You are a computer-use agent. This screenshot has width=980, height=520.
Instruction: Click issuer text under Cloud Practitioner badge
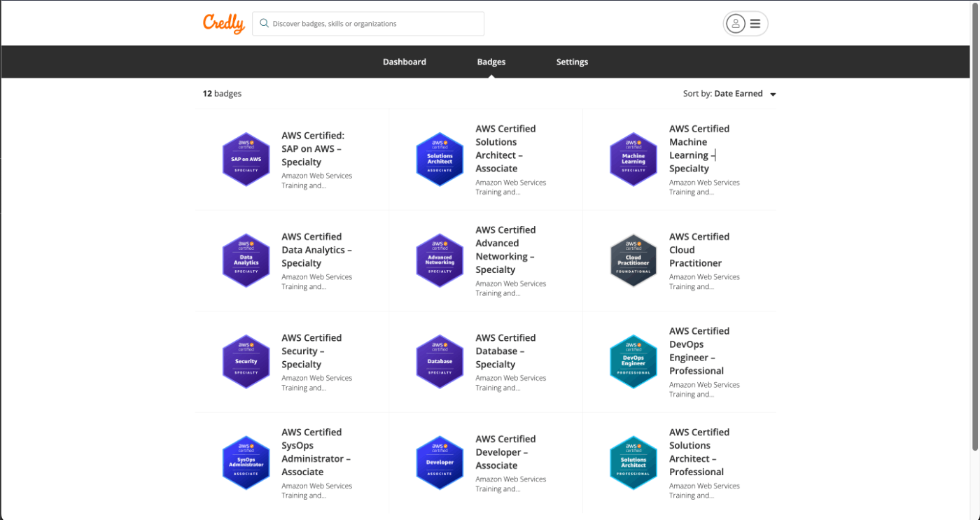coord(704,281)
